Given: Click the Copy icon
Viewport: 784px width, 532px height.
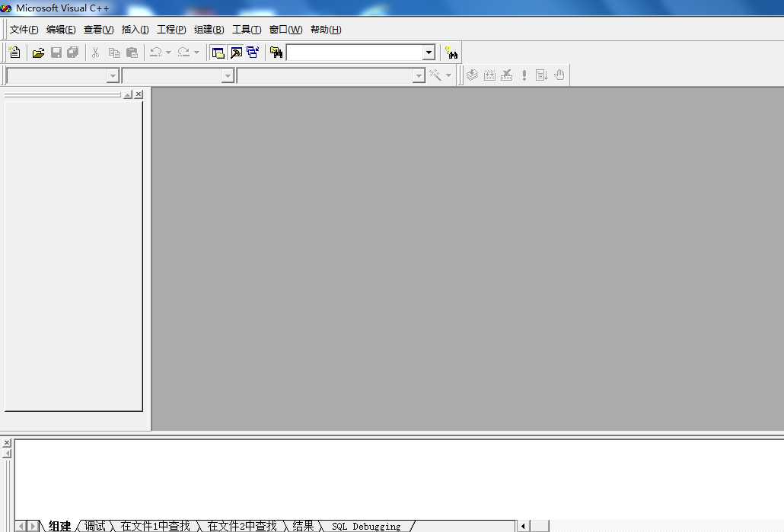Looking at the screenshot, I should [114, 53].
